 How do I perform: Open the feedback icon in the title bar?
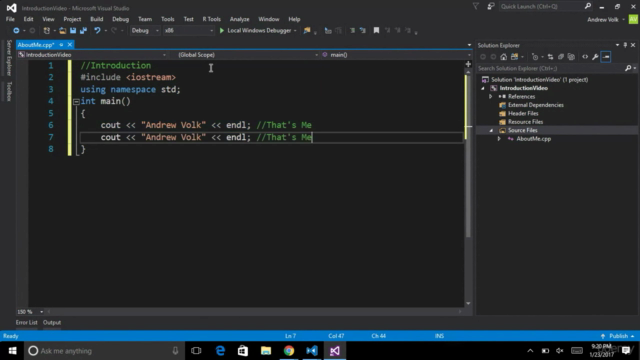(x=491, y=6)
